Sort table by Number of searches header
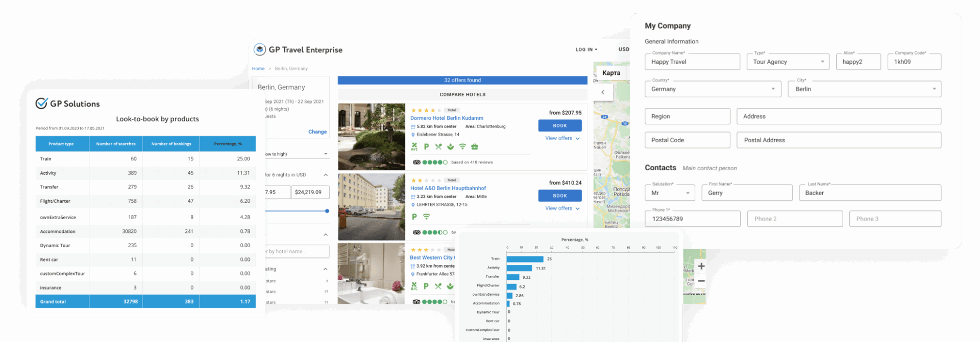 (x=116, y=144)
